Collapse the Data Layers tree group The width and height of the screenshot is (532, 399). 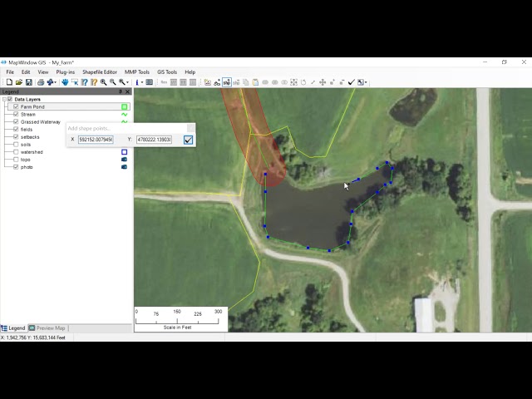click(x=4, y=99)
